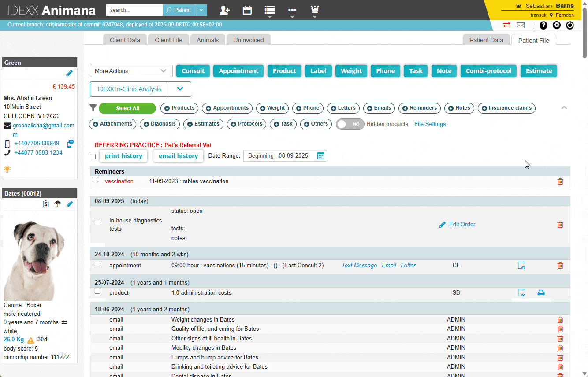This screenshot has height=377, width=588.
Task: Click the patient search input field
Action: point(134,10)
